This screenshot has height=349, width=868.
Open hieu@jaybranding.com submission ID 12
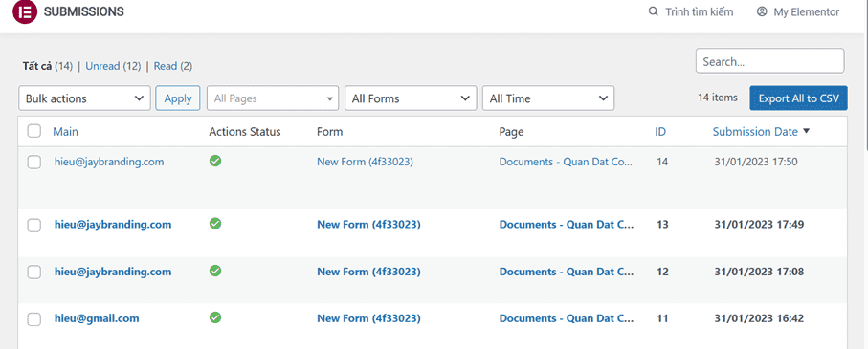[x=113, y=272]
